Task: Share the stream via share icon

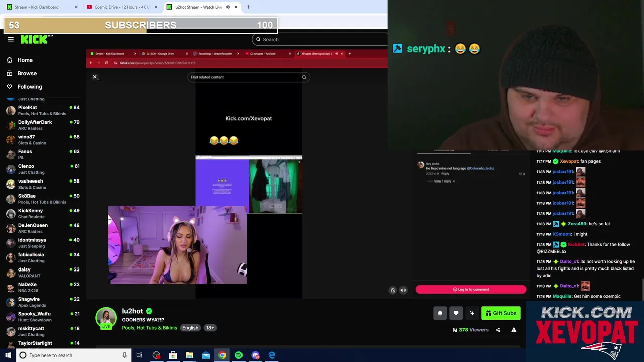Action: click(498, 330)
